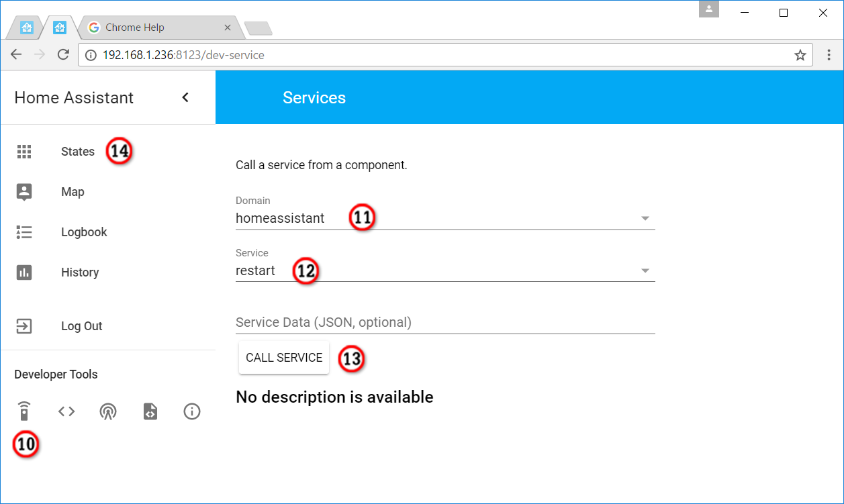Go forward in browser history
Image resolution: width=844 pixels, height=504 pixels.
point(40,55)
